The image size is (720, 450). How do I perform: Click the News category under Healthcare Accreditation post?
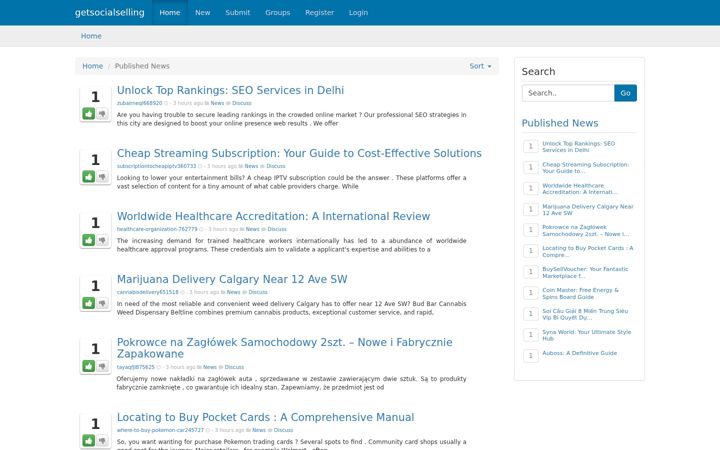tap(252, 229)
